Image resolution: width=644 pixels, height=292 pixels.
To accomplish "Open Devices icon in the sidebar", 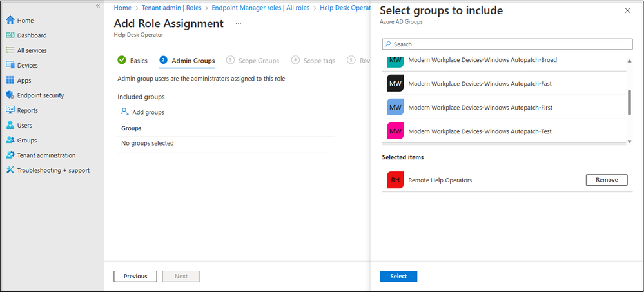I will click(x=10, y=65).
